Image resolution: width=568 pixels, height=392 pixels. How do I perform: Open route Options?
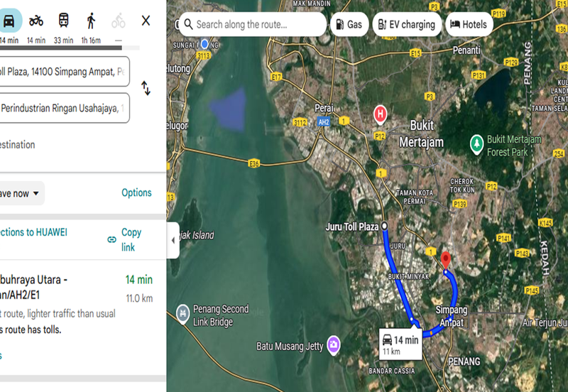(136, 192)
